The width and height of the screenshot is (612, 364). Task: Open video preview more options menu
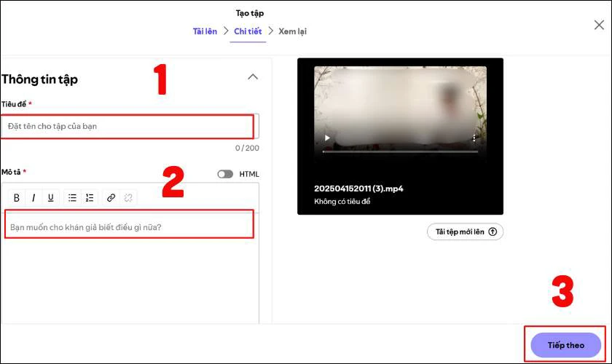(x=474, y=138)
